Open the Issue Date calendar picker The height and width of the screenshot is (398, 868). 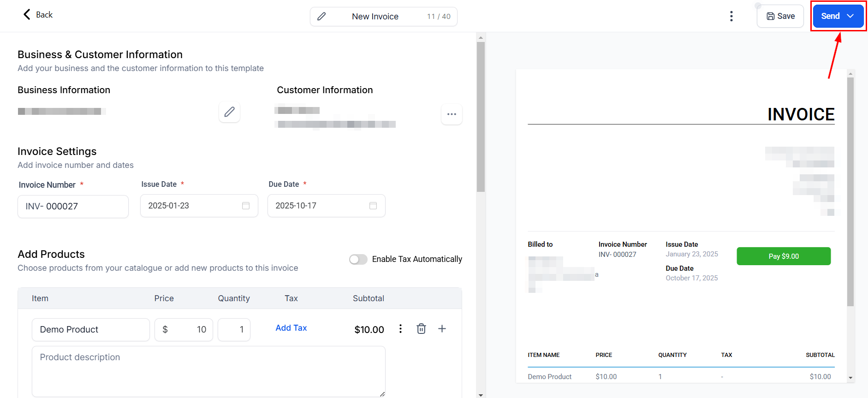246,206
